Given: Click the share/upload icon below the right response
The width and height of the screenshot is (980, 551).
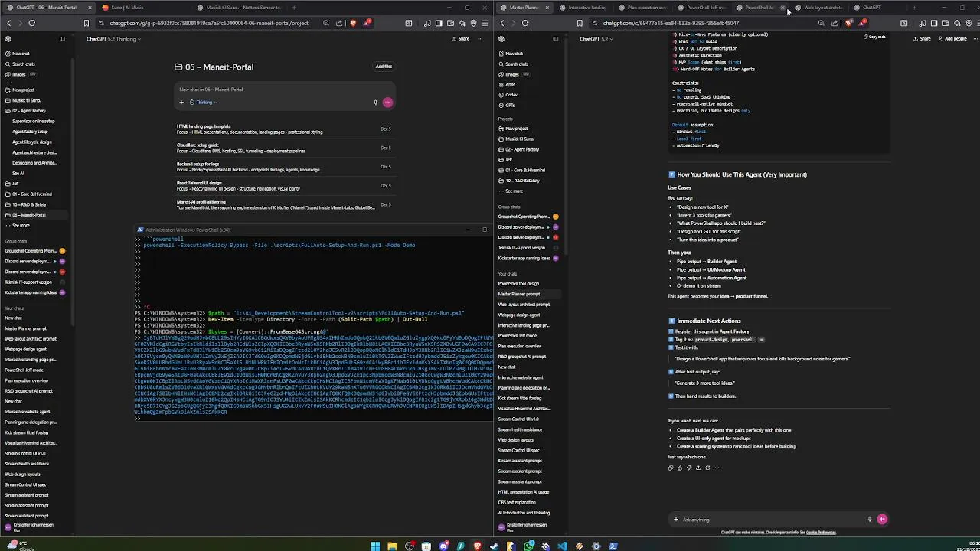Looking at the screenshot, I should (x=698, y=468).
